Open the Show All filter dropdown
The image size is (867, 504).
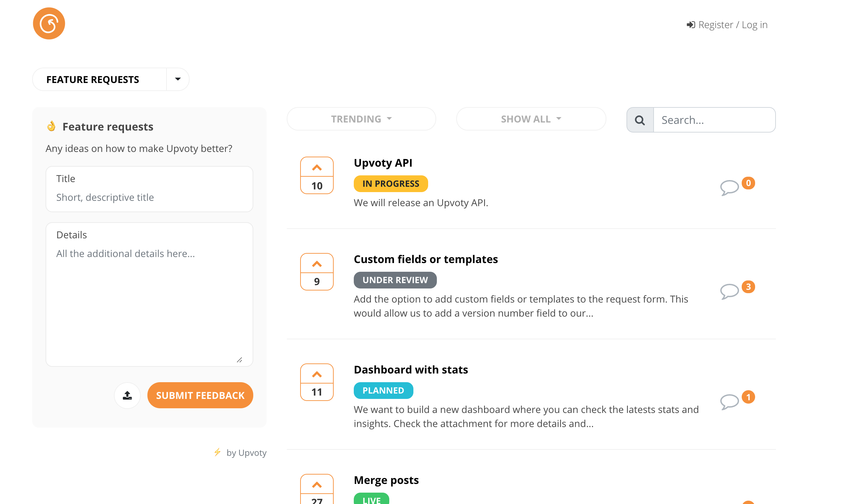pyautogui.click(x=531, y=119)
